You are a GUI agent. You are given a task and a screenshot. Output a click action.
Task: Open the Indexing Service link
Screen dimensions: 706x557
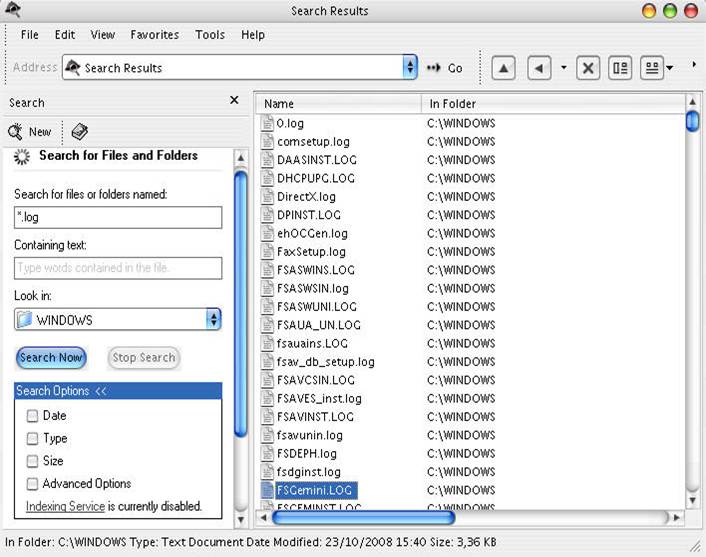(65, 507)
